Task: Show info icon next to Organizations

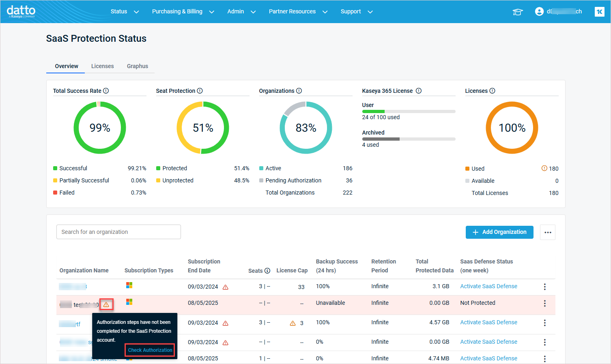Action: pos(299,91)
